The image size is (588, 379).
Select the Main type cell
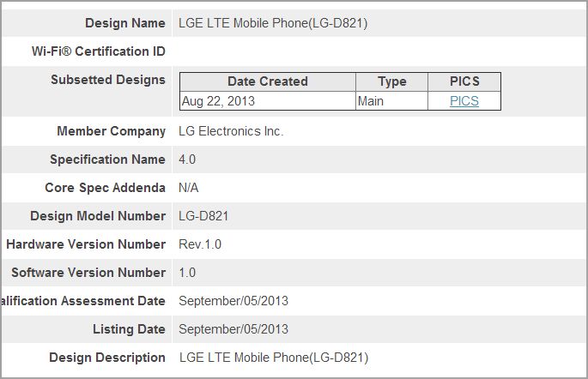click(392, 101)
